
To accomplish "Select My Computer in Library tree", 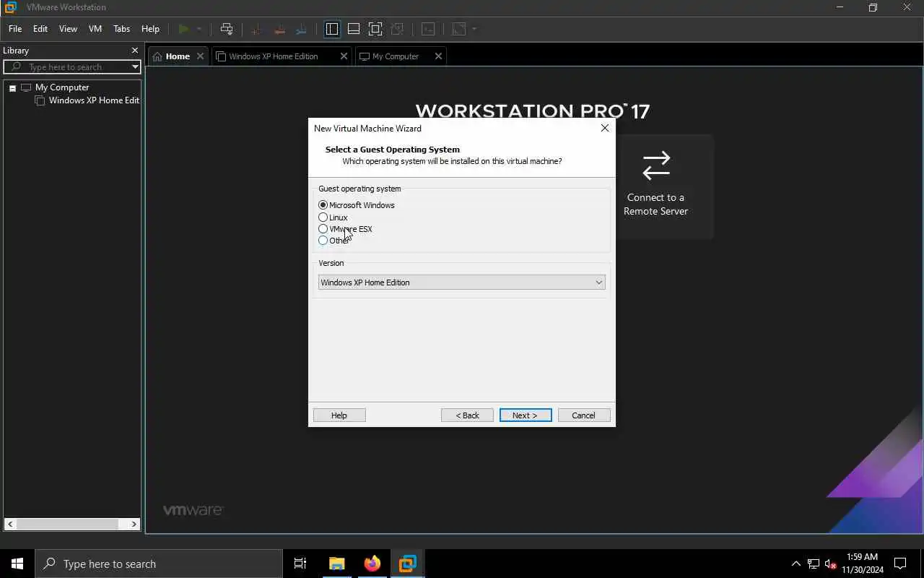I will tap(61, 87).
